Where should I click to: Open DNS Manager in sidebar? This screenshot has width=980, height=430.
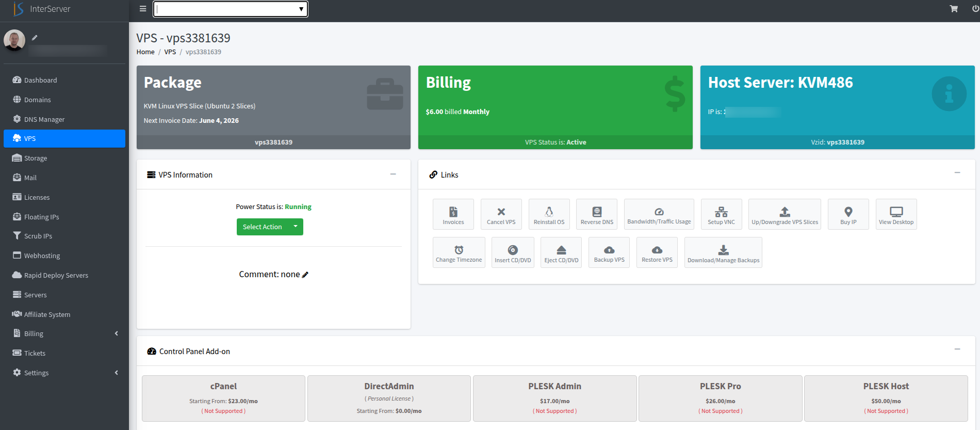[x=64, y=119]
